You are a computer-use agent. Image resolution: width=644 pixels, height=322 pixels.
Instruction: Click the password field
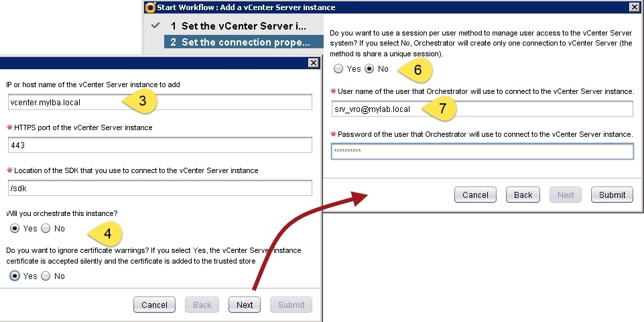[482, 152]
